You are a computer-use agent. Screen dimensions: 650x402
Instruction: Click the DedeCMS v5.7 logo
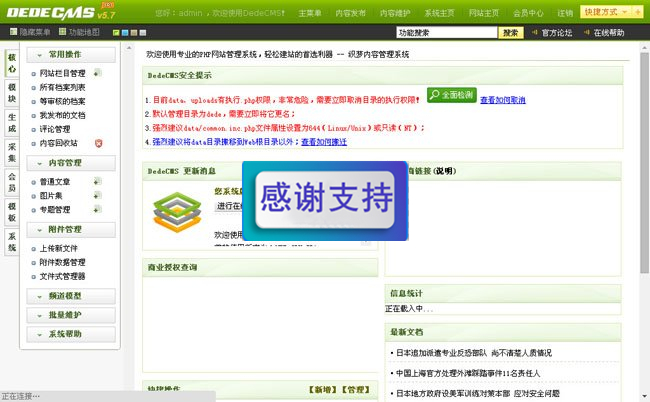click(x=61, y=12)
